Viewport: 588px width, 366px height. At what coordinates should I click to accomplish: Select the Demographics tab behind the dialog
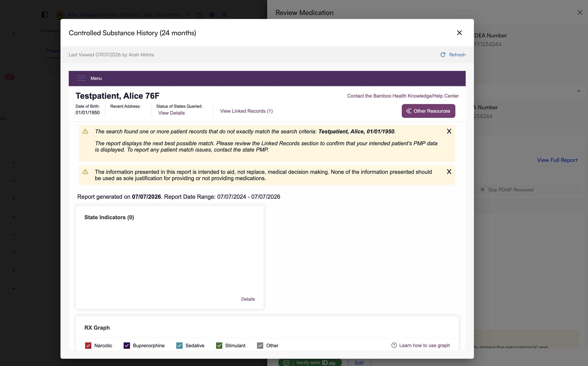[x=51, y=31]
